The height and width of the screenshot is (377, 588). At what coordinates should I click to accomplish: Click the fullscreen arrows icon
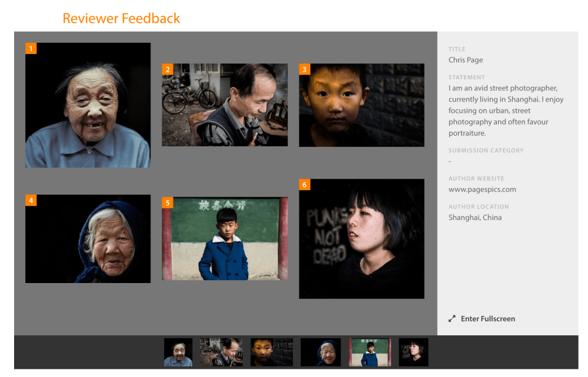tap(452, 319)
